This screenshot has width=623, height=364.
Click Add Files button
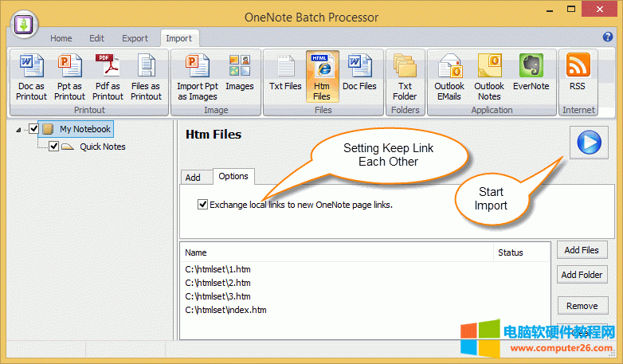click(582, 250)
